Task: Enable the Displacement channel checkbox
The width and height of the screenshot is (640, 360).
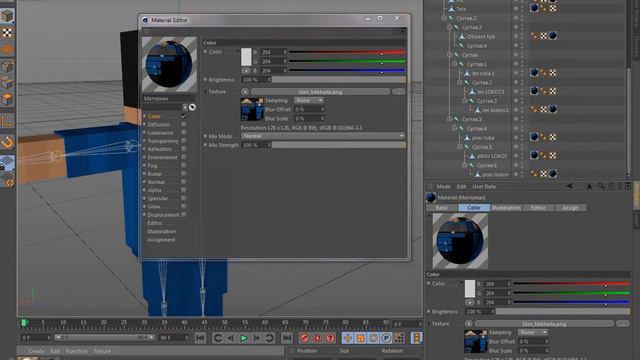Action: click(x=184, y=214)
